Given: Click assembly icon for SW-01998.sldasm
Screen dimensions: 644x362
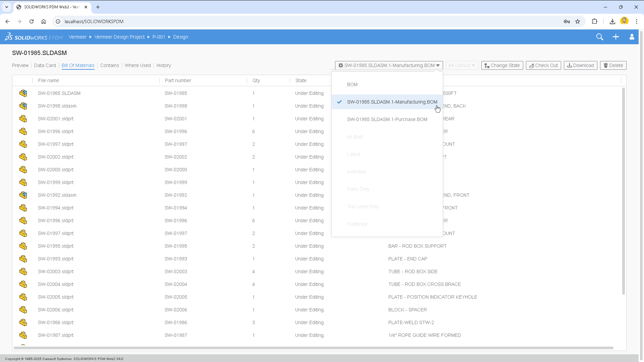Looking at the screenshot, I should 23,106.
